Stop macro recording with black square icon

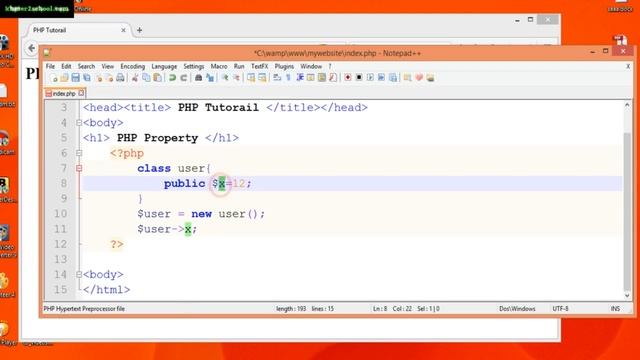coord(359,78)
